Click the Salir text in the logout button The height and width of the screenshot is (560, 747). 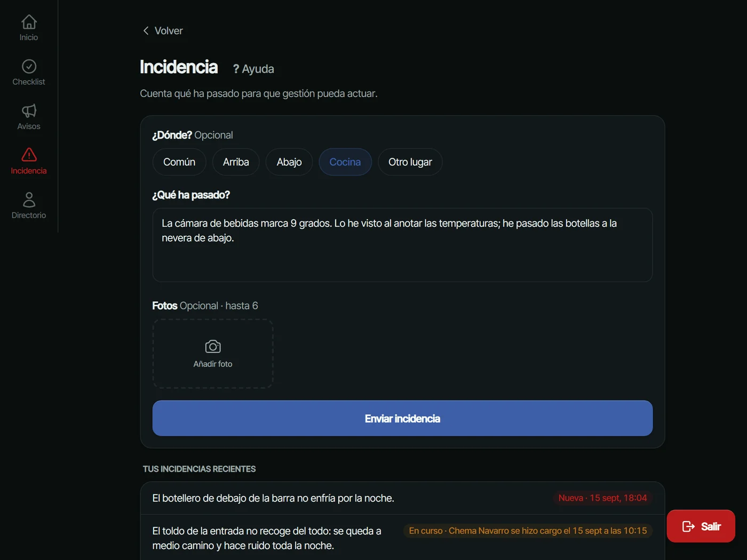pyautogui.click(x=711, y=526)
